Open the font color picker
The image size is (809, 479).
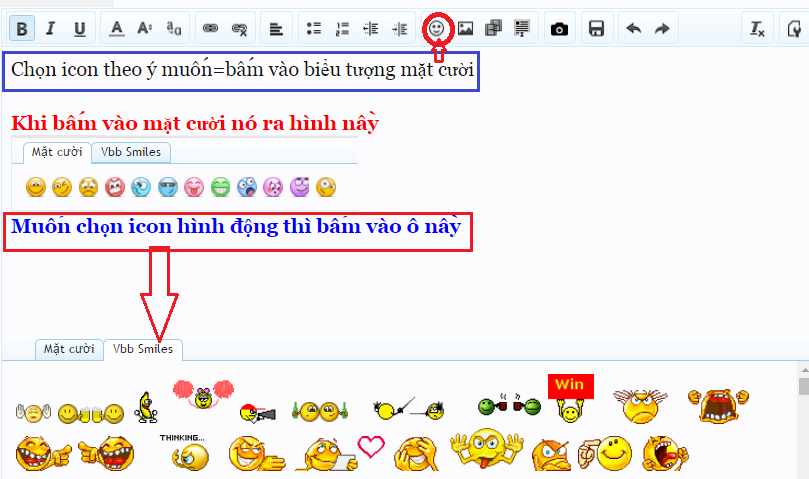click(x=117, y=29)
